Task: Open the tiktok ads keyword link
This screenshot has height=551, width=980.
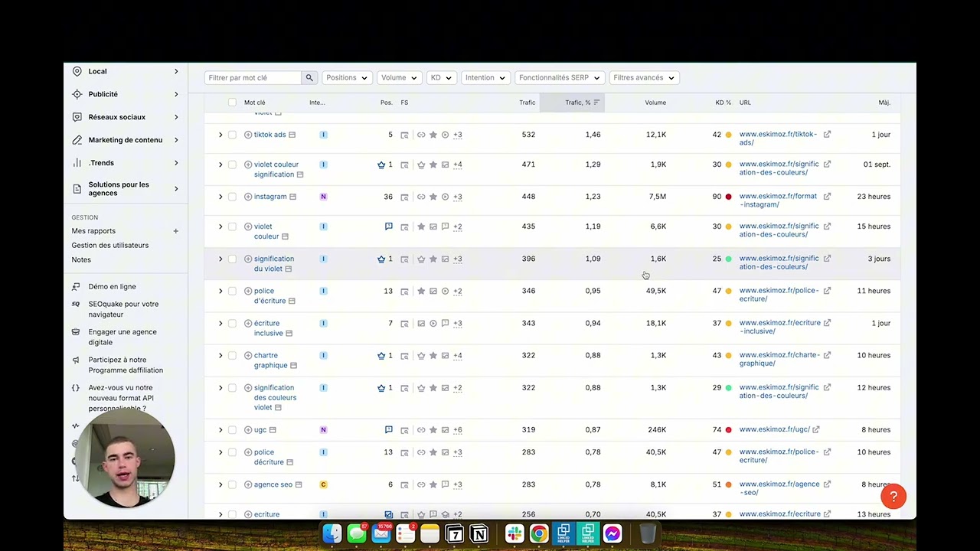Action: (269, 135)
